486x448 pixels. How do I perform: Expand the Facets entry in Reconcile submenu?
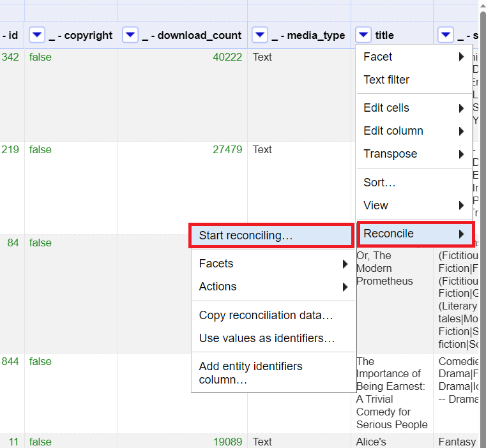273,264
